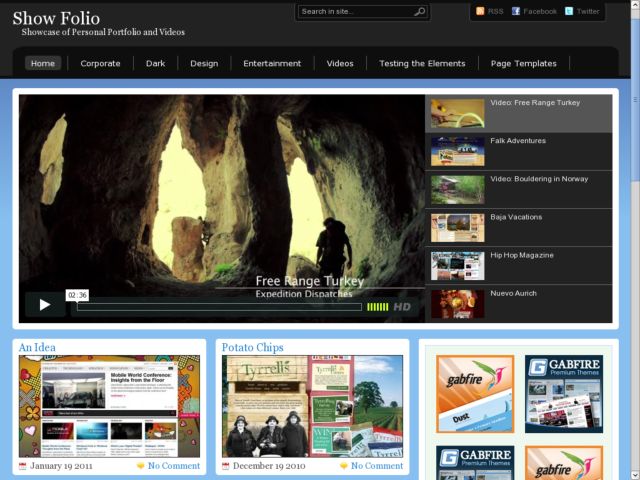Click comment bubble icon under An Idea
640x480 pixels.
pyautogui.click(x=140, y=466)
